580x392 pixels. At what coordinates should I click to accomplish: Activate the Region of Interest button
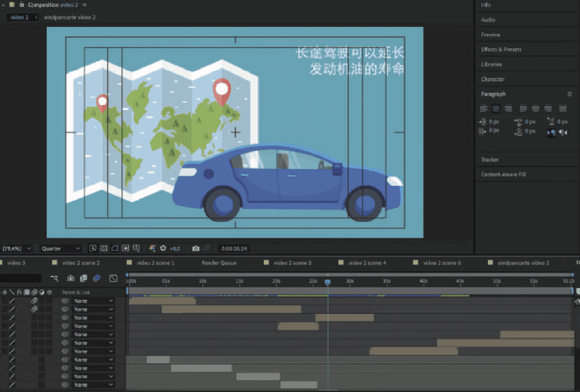[126, 248]
